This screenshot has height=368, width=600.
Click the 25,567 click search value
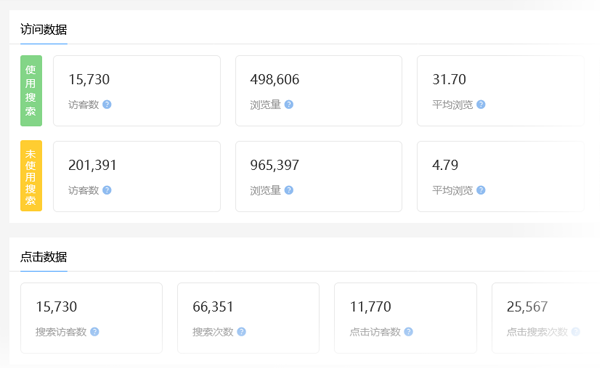click(527, 307)
